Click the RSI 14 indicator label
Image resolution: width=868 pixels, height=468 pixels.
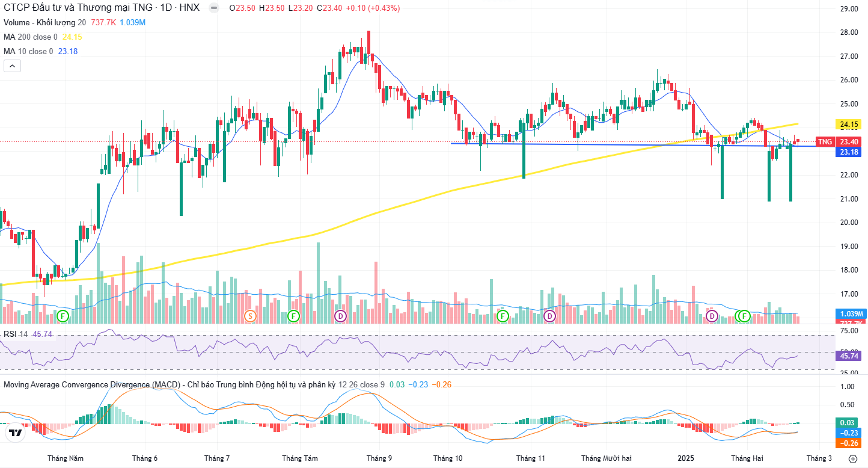[16, 334]
